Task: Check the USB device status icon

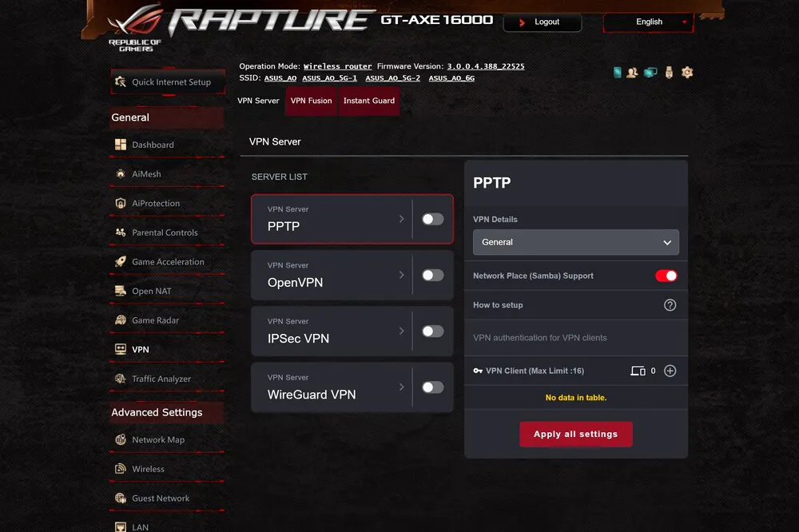Action: coord(669,73)
